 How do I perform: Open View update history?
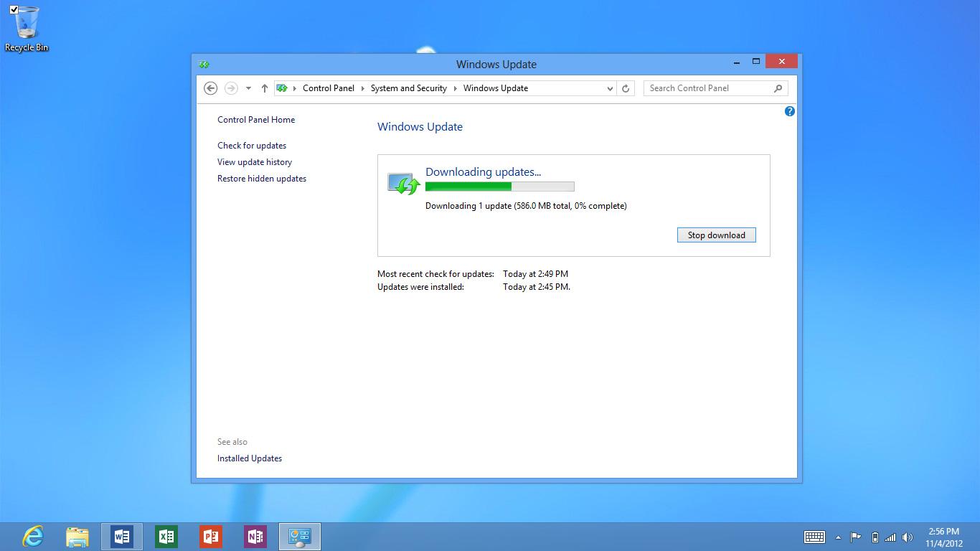[x=255, y=161]
